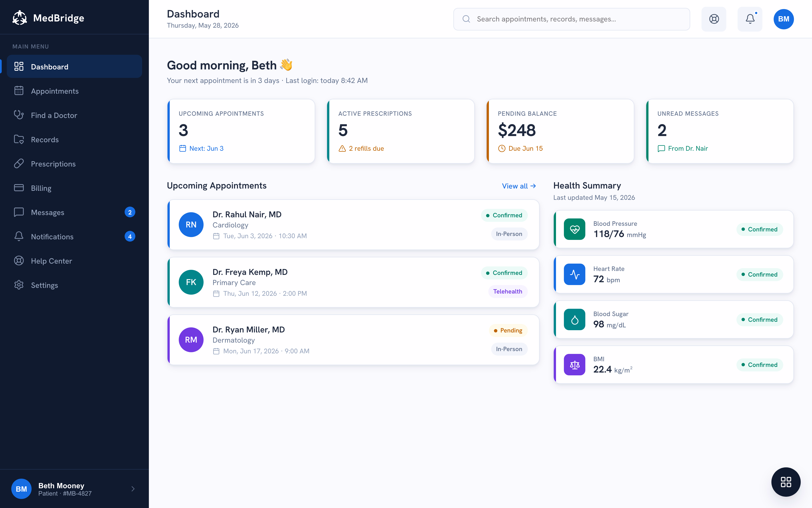Click the RM avatar for Dr. Miller
This screenshot has width=812, height=508.
(191, 340)
